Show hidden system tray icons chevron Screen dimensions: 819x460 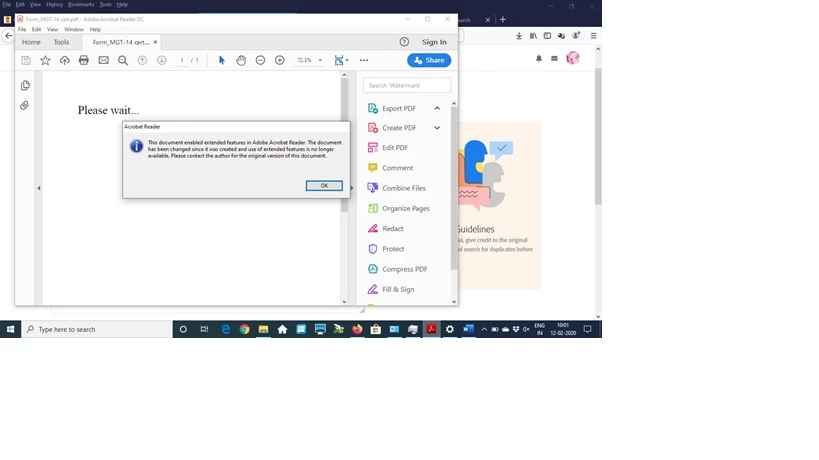point(484,329)
